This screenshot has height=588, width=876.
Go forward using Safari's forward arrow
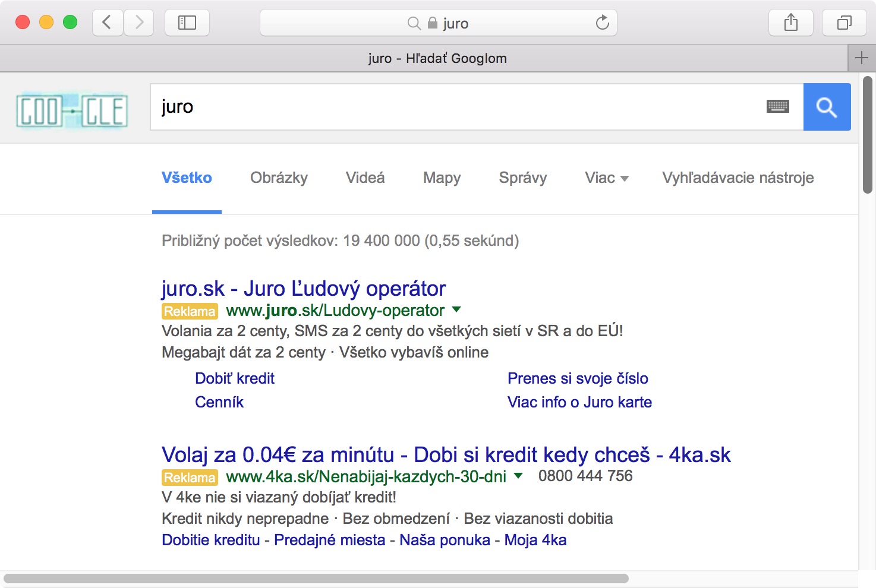139,23
